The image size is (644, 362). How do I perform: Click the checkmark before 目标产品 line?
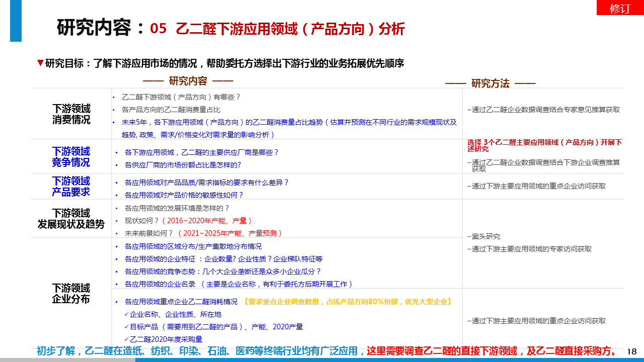127,327
